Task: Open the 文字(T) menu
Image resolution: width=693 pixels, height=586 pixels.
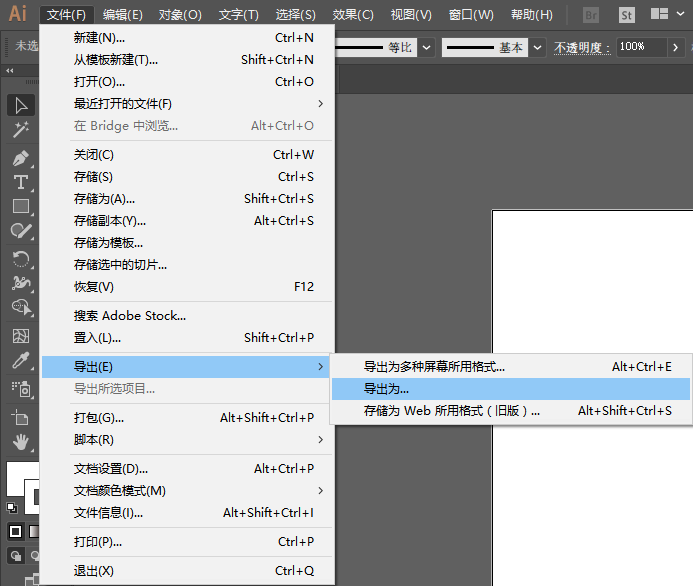Action: [x=239, y=15]
